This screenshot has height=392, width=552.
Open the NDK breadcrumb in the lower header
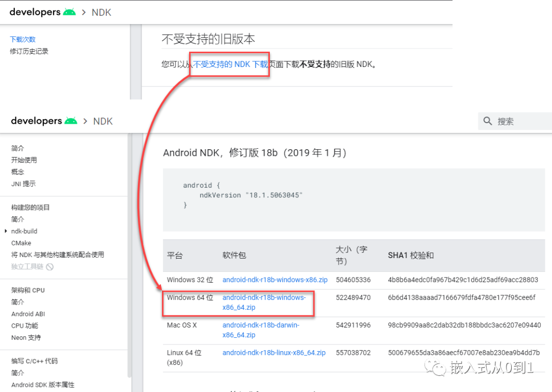(103, 121)
